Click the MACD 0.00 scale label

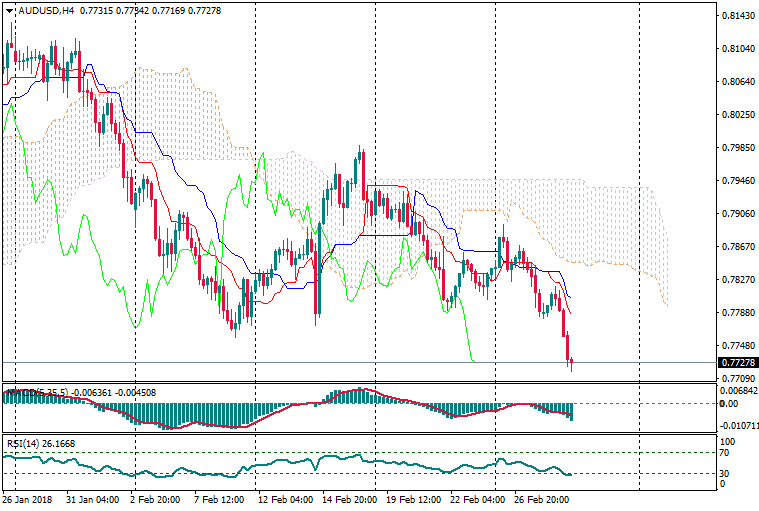click(x=729, y=403)
